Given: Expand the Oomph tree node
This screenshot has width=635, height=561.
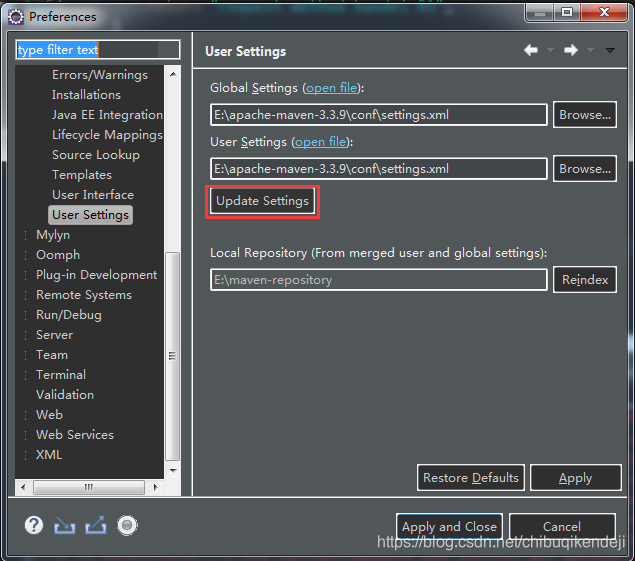Looking at the screenshot, I should (x=27, y=255).
